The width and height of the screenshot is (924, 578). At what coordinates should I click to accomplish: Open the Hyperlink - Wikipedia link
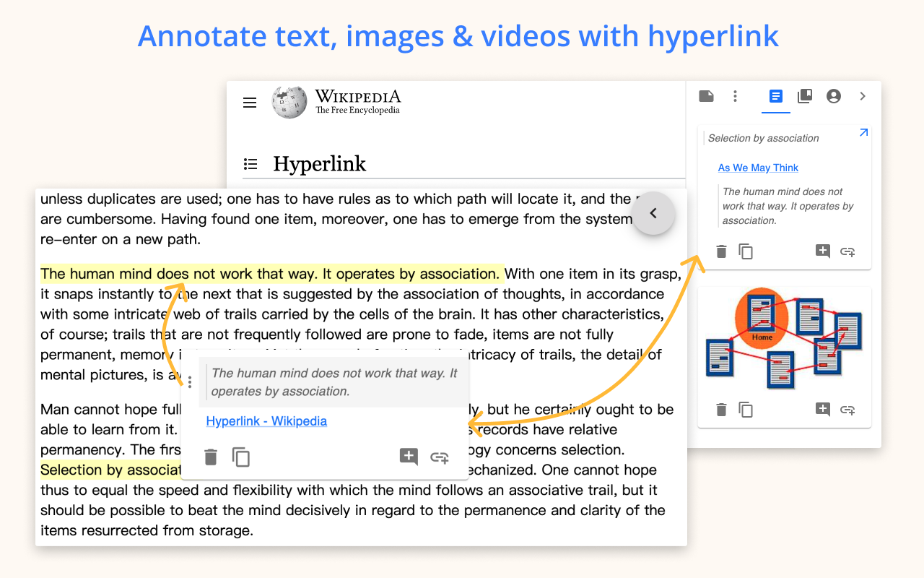click(x=266, y=420)
